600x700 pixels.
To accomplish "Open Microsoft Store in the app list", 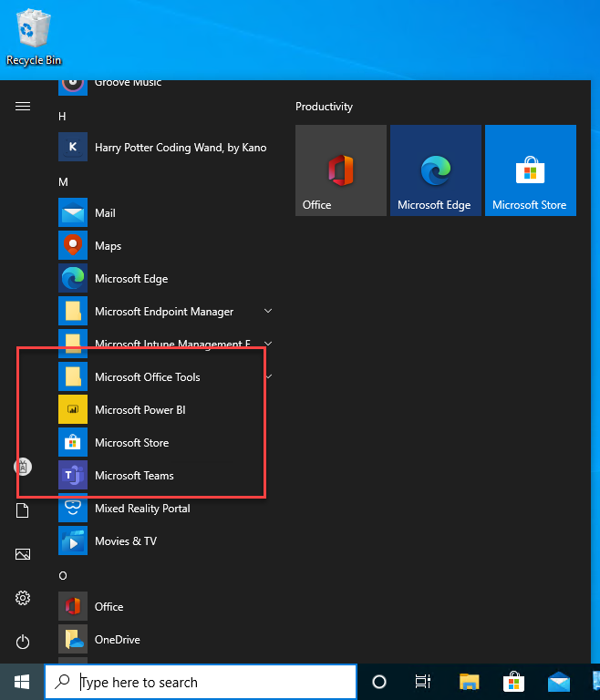I will 165,442.
